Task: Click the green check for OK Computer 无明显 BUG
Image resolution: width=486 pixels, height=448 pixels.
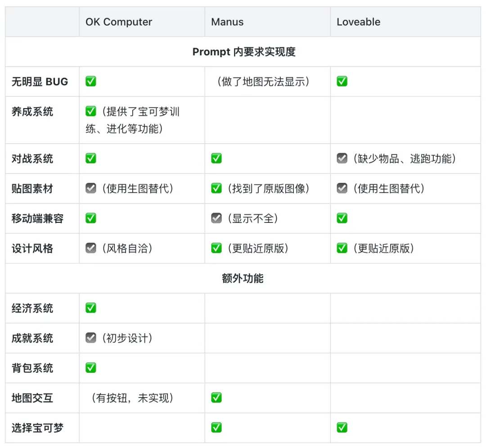Action: pos(91,81)
